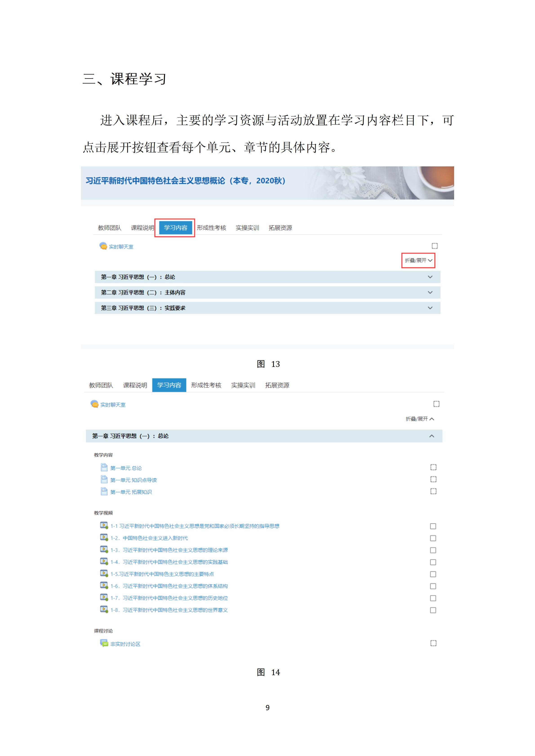The height and width of the screenshot is (756, 535).
Task: Toggle completion box for 实时聊天室 in figure 14
Action: coord(437,404)
